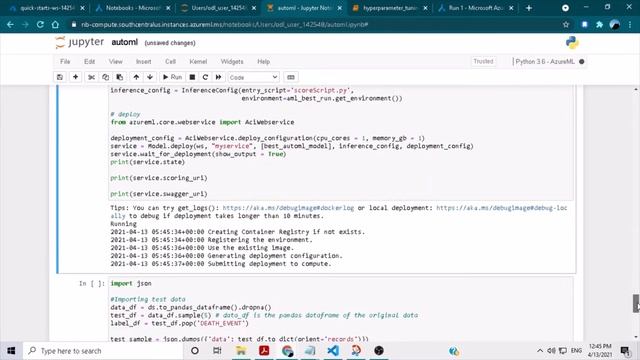Open Adobe Acrobat from taskbar
Screen dimensions: 640x360
click(x=264, y=351)
